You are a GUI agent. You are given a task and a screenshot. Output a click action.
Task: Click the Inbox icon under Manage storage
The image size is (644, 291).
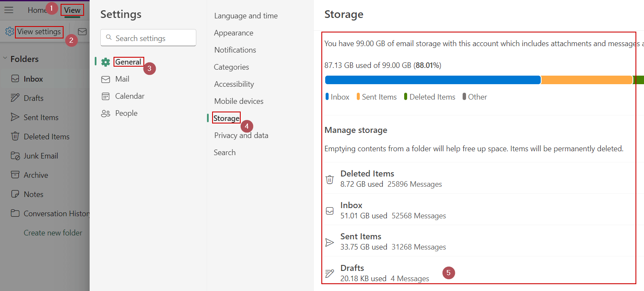point(329,211)
